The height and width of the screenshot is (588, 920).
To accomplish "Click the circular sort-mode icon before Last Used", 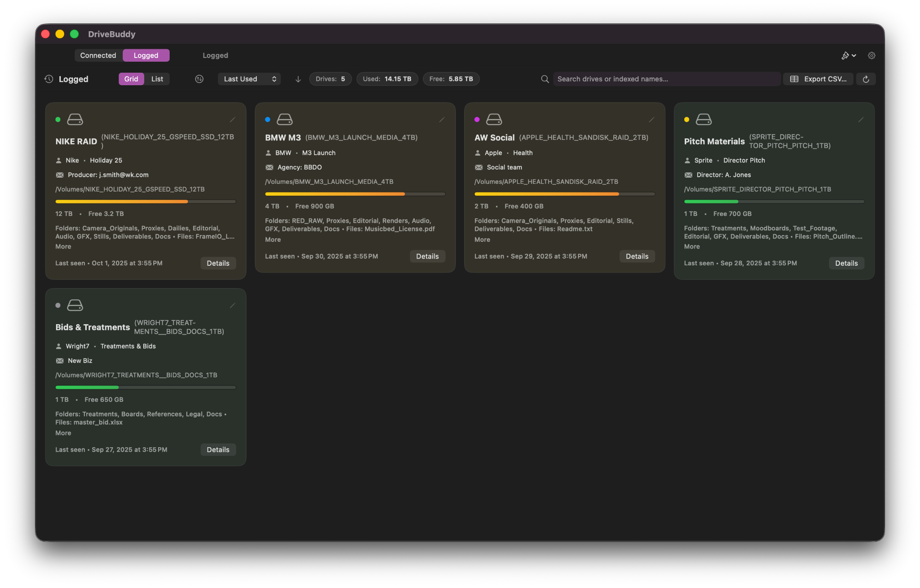I will click(199, 79).
